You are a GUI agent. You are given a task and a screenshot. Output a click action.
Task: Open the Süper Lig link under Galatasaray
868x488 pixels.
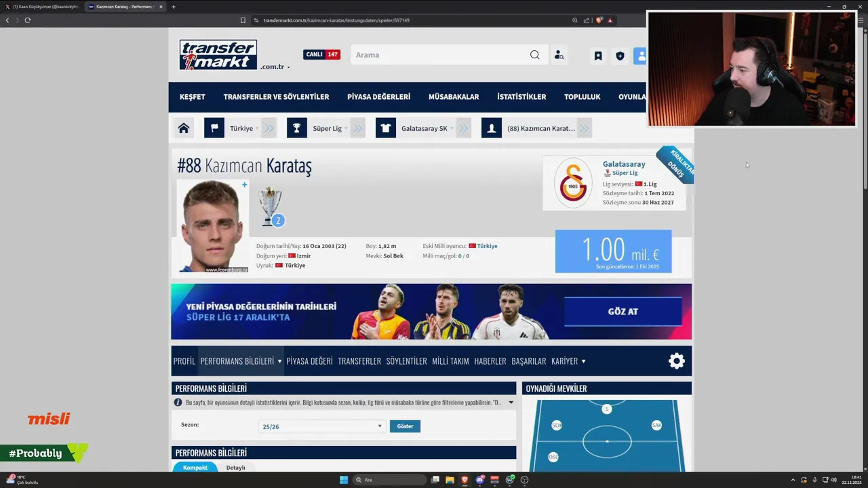click(625, 173)
